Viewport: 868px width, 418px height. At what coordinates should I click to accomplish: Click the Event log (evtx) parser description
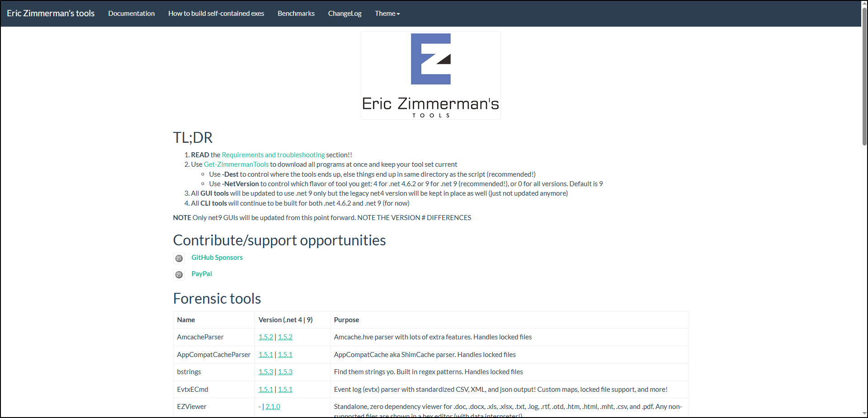point(500,390)
